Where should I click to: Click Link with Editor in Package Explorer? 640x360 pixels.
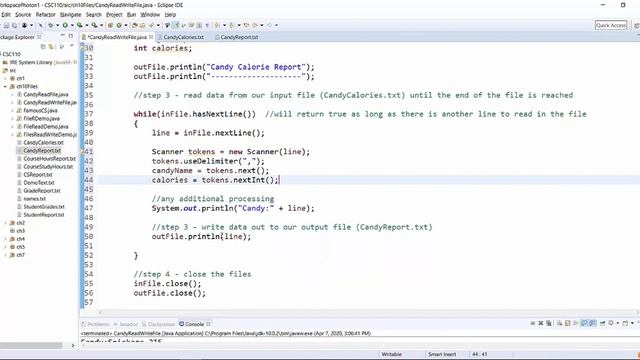(51, 47)
